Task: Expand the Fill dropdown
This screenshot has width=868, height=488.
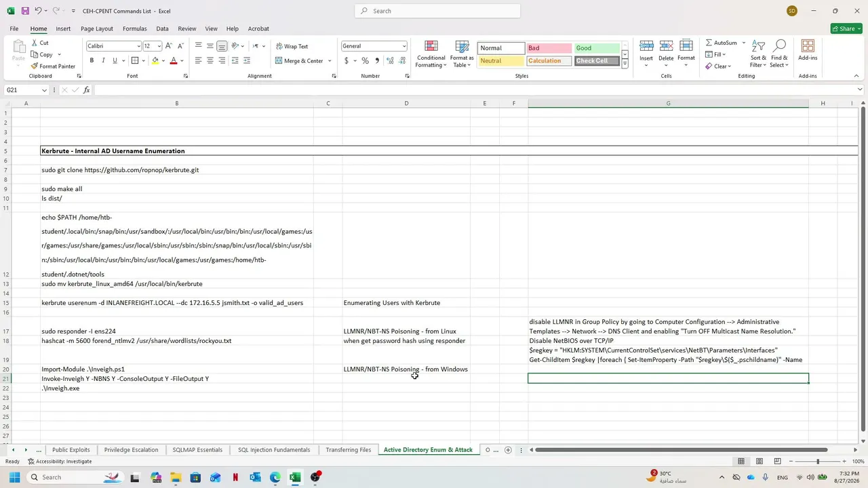Action: pos(724,55)
